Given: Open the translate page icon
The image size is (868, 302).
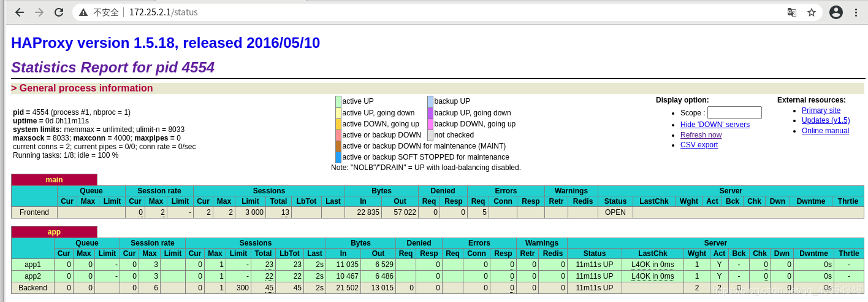Looking at the screenshot, I should point(792,12).
